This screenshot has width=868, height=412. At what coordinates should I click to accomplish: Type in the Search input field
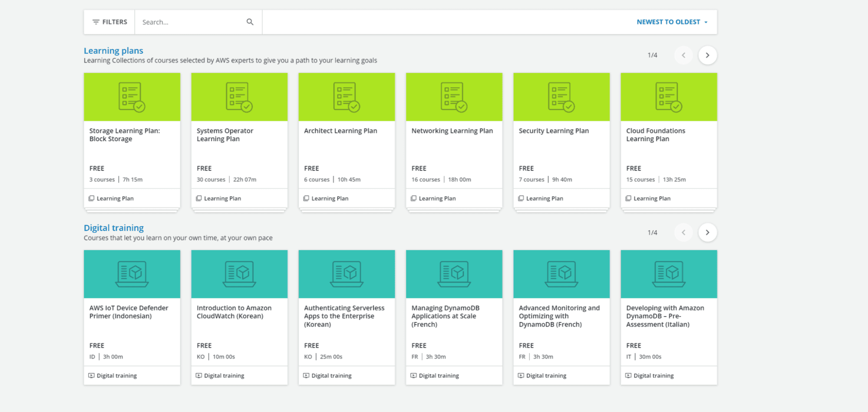point(191,22)
